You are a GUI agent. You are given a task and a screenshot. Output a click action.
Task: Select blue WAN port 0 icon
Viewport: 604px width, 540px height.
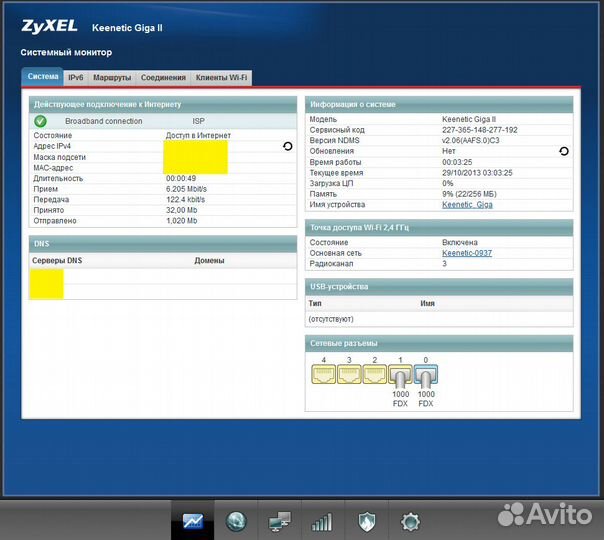tap(425, 376)
